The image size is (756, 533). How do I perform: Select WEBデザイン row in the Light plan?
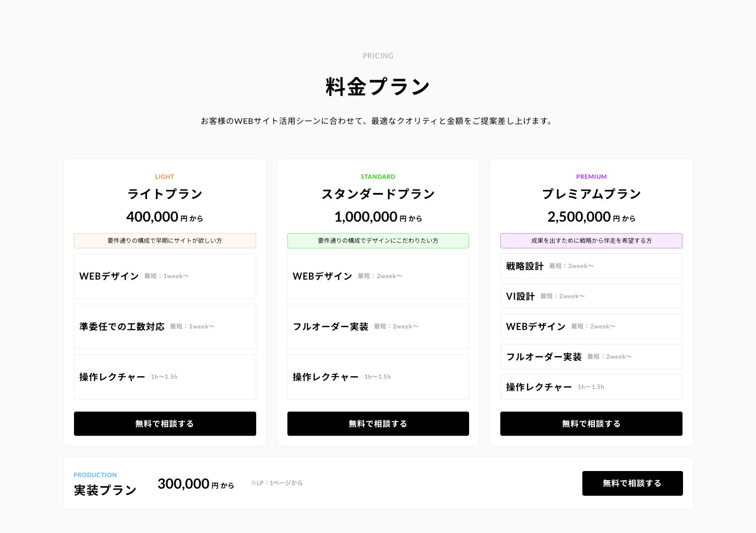click(x=165, y=276)
